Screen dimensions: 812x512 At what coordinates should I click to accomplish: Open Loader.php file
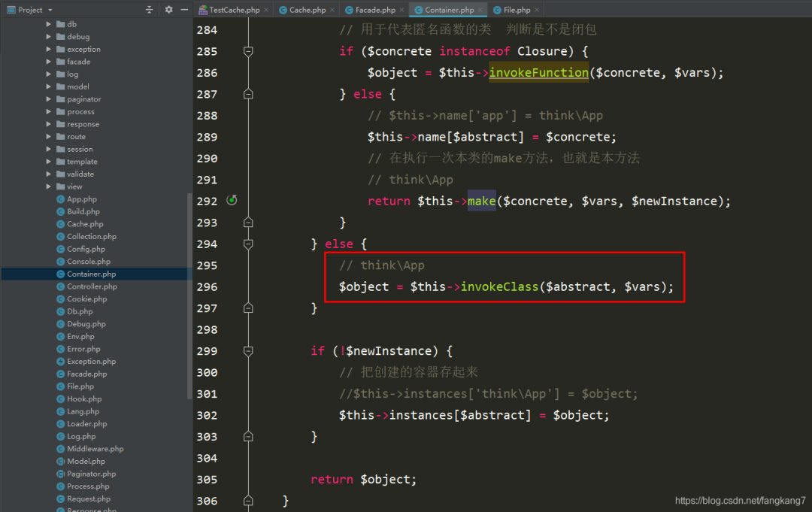82,423
